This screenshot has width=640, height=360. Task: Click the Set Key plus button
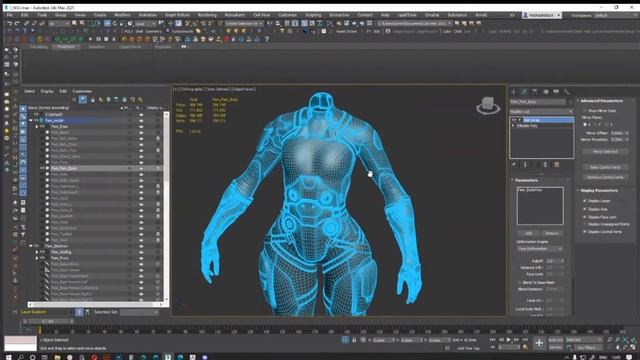tap(539, 343)
